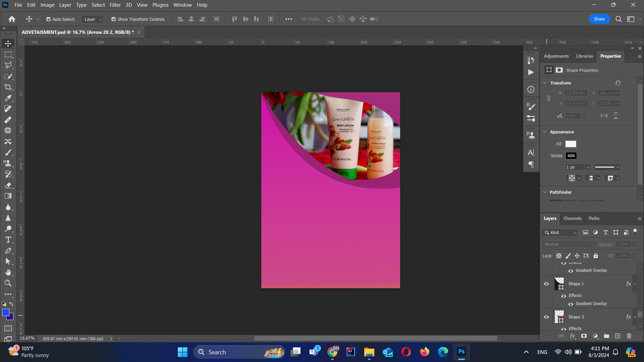The height and width of the screenshot is (362, 644).
Task: Select the Move tool
Action: (x=8, y=44)
